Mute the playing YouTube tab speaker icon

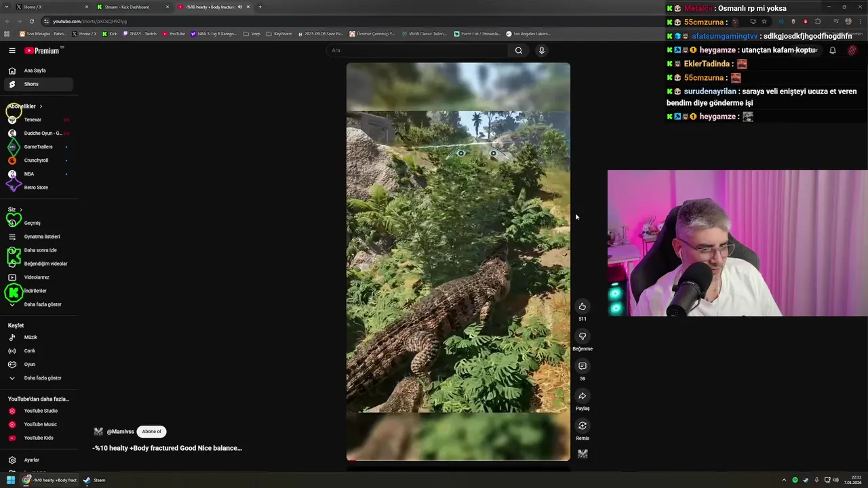[239, 7]
